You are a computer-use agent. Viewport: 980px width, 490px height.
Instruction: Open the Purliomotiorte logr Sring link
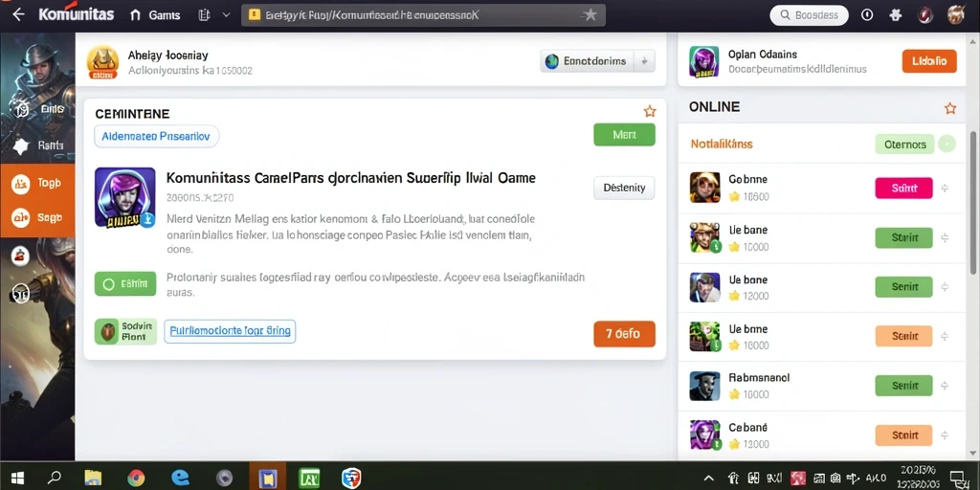[230, 331]
